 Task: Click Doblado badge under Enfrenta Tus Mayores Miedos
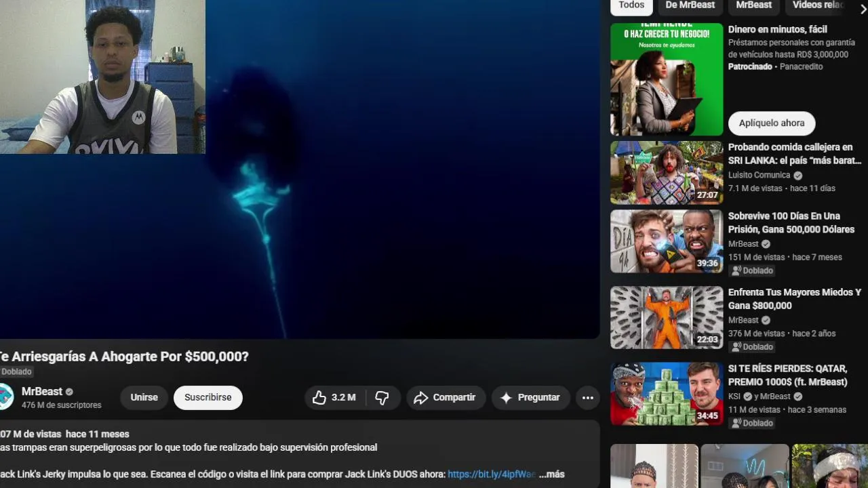[x=751, y=347]
